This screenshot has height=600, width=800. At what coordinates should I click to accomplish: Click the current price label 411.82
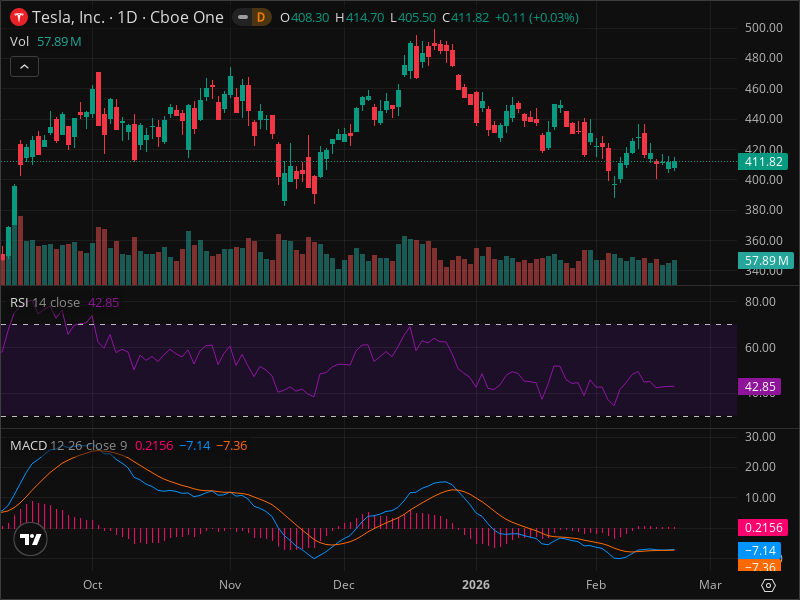click(x=763, y=162)
